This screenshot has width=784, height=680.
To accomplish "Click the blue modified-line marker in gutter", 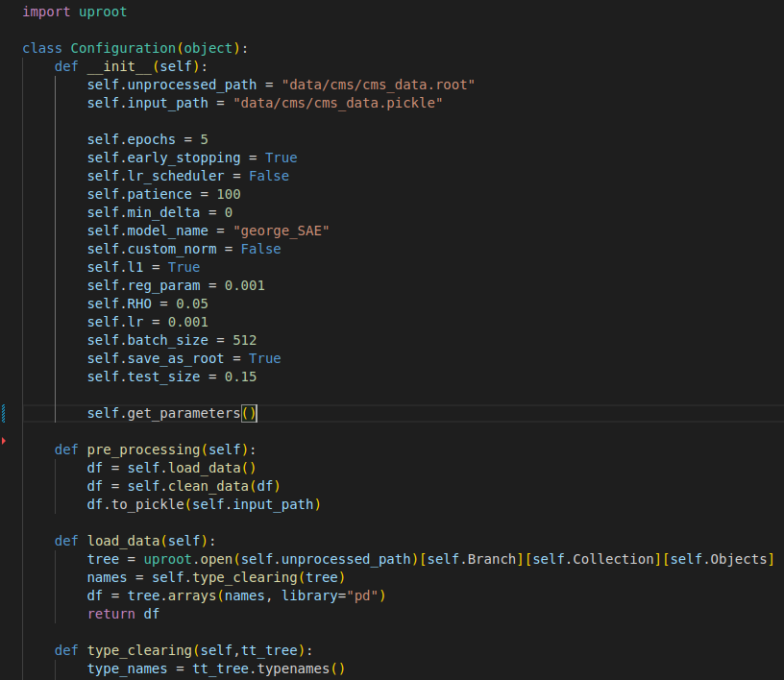I will (4, 413).
